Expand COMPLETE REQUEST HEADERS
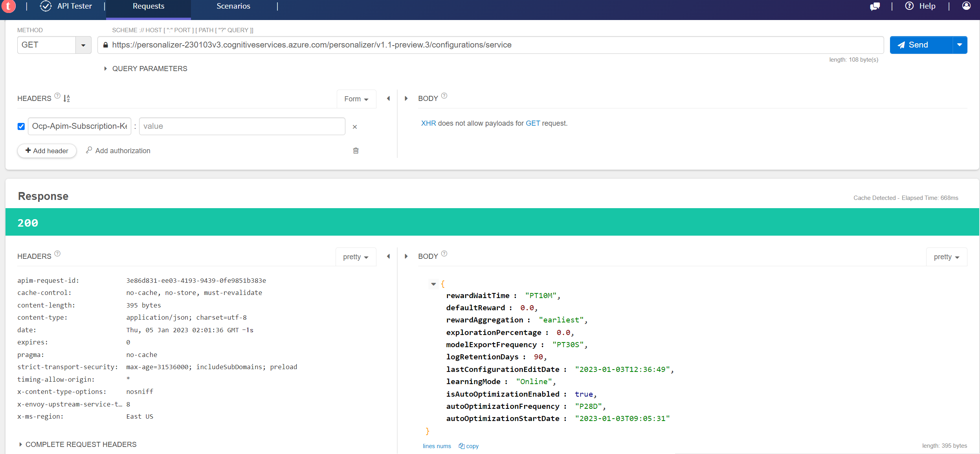 (x=78, y=445)
